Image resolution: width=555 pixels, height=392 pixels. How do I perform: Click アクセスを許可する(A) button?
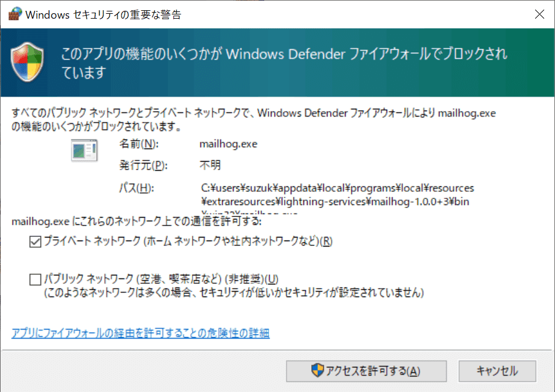pyautogui.click(x=367, y=371)
